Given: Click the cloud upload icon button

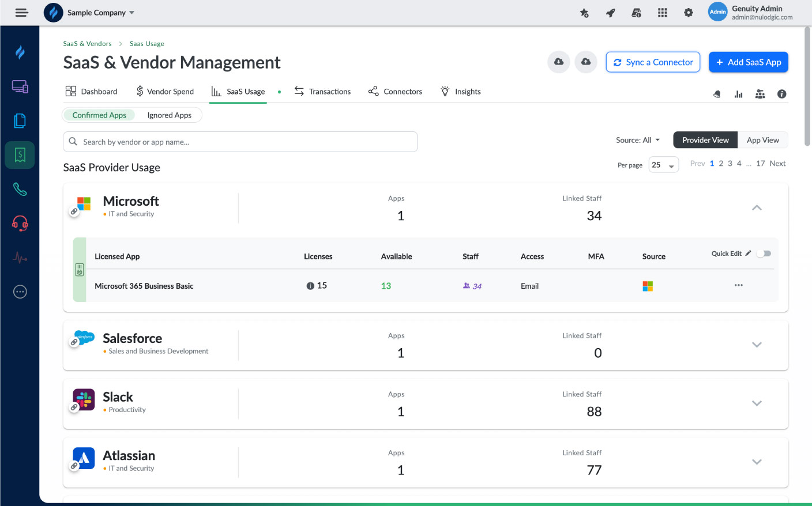Looking at the screenshot, I should [586, 62].
